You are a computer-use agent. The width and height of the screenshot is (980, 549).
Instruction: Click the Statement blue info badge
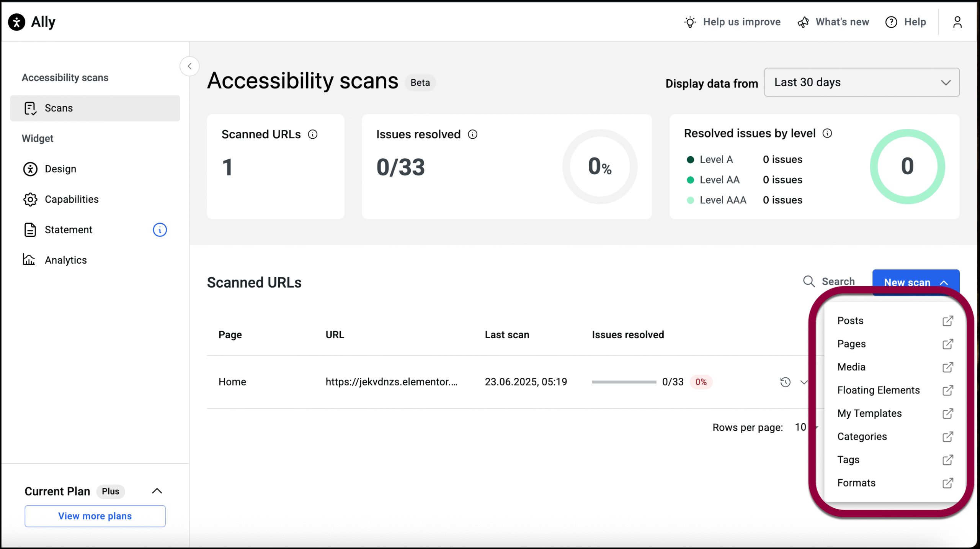(x=160, y=230)
